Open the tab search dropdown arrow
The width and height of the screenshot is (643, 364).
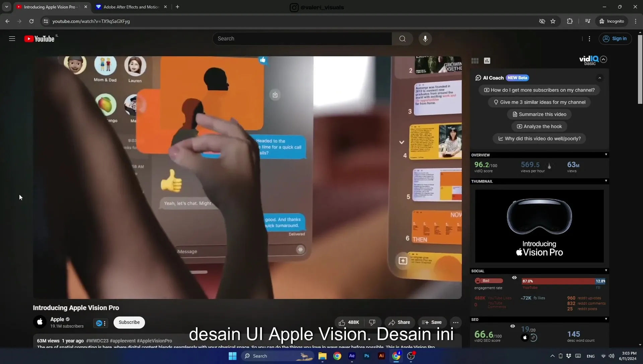[x=6, y=7]
